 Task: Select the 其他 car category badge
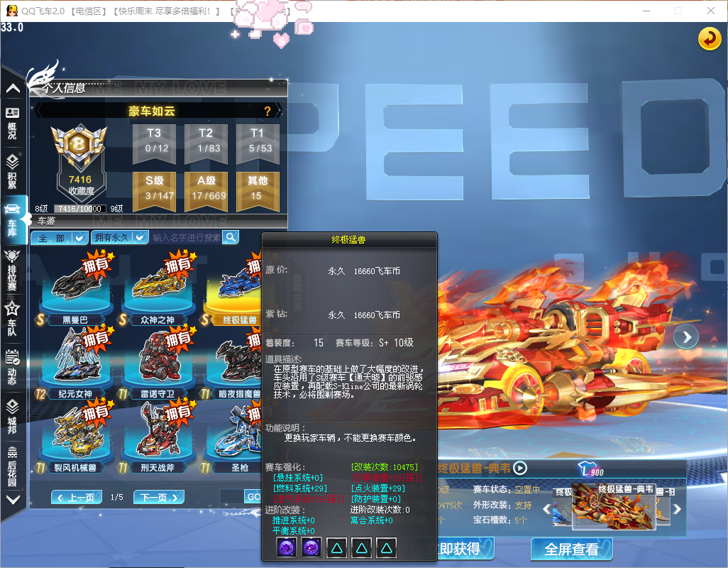(x=258, y=192)
